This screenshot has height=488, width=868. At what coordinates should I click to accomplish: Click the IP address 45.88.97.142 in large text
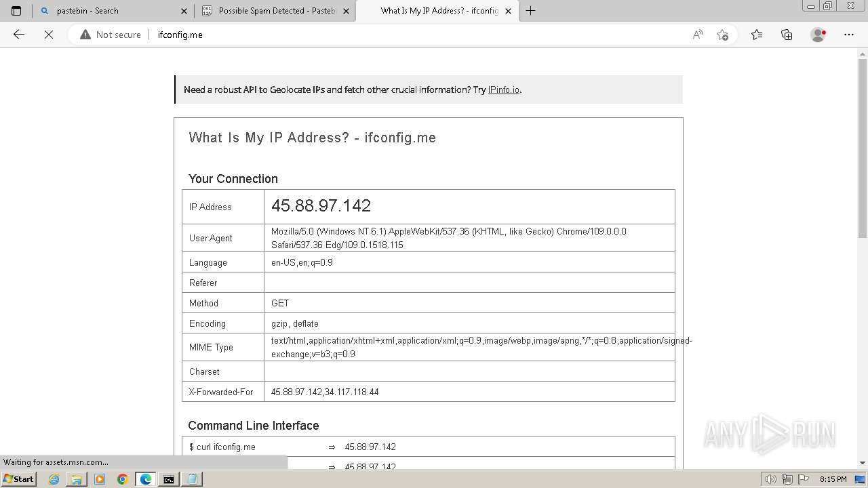[x=321, y=206]
